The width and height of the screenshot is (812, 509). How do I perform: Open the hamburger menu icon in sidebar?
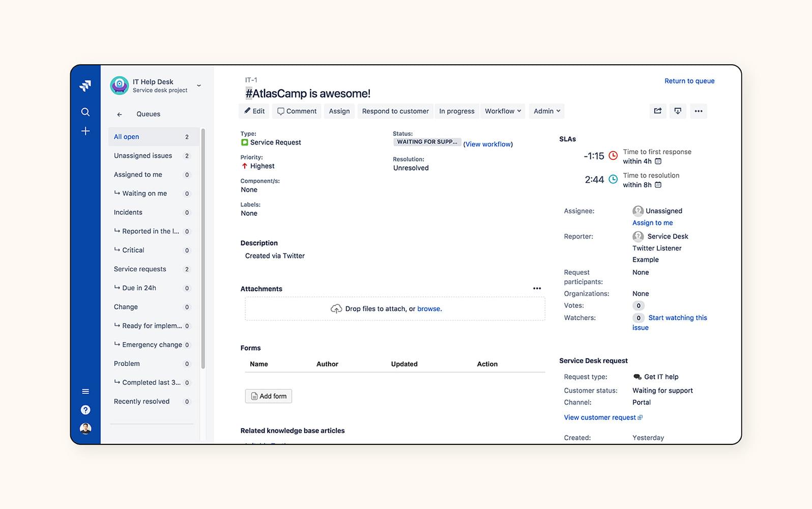[x=85, y=391]
